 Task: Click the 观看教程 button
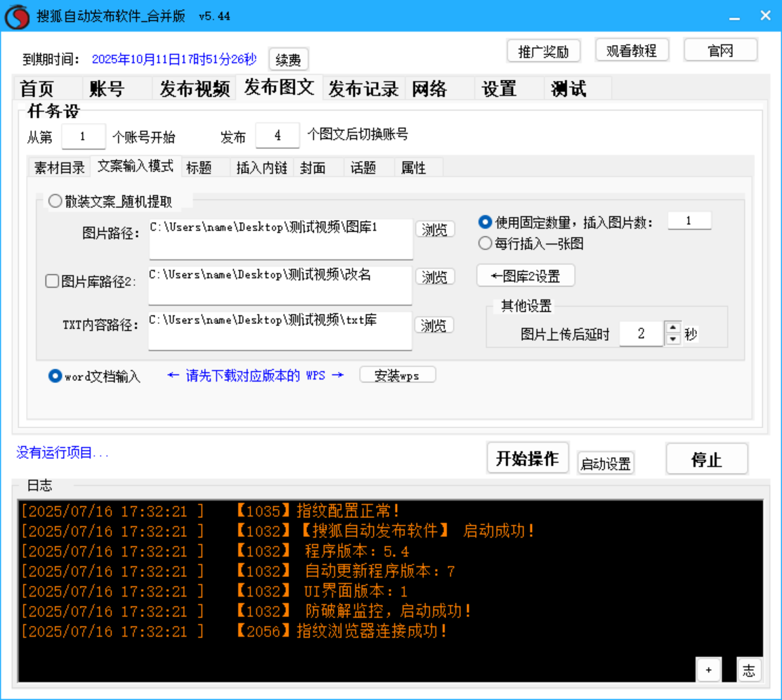click(632, 51)
